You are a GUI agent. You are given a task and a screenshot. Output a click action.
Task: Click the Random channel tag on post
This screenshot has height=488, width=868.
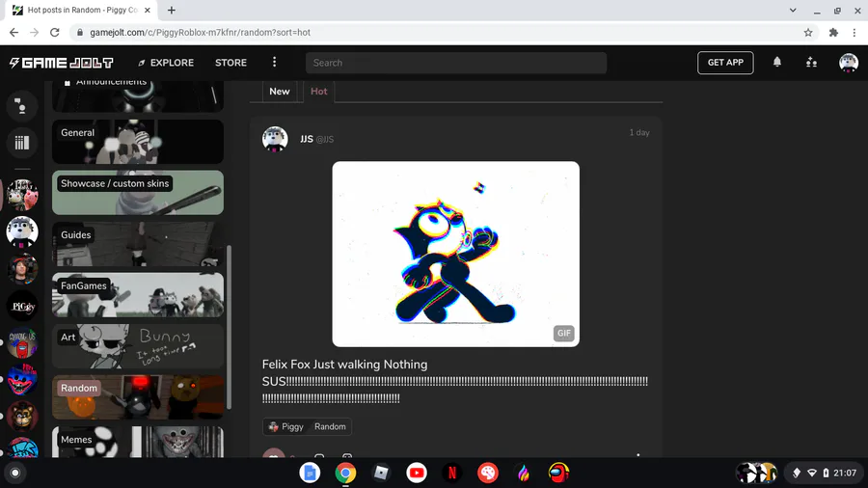pyautogui.click(x=330, y=426)
